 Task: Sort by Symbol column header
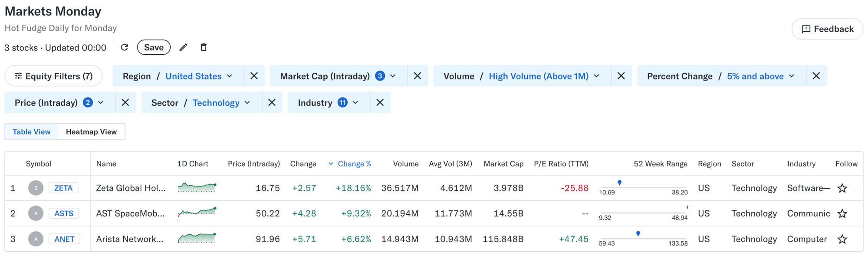point(38,164)
